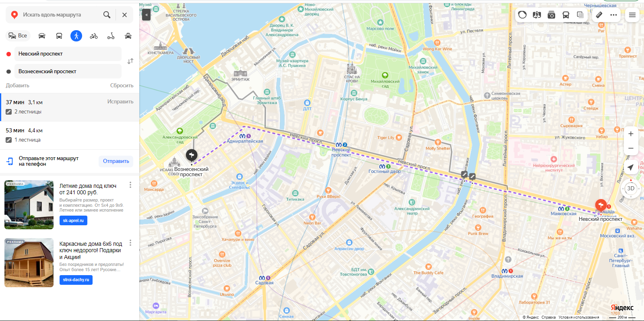Screen dimensions: 644x321
Task: Select taxi route mode icon
Action: point(128,36)
